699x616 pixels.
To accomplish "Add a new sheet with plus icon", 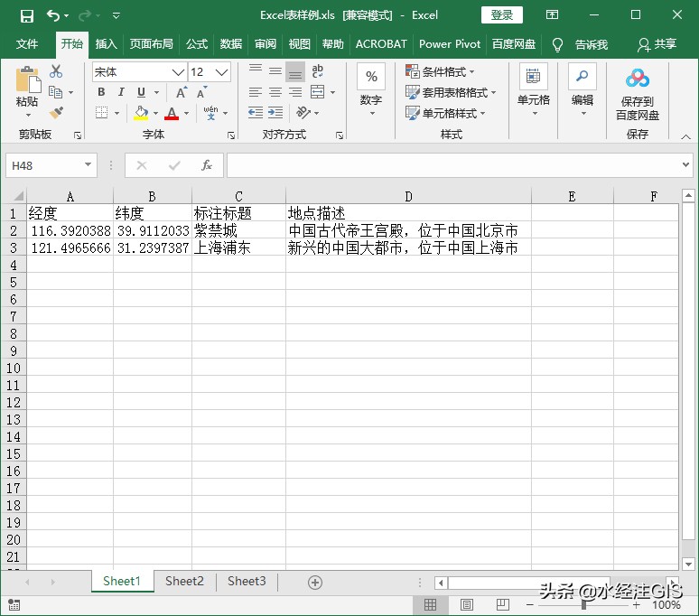I will pyautogui.click(x=315, y=582).
